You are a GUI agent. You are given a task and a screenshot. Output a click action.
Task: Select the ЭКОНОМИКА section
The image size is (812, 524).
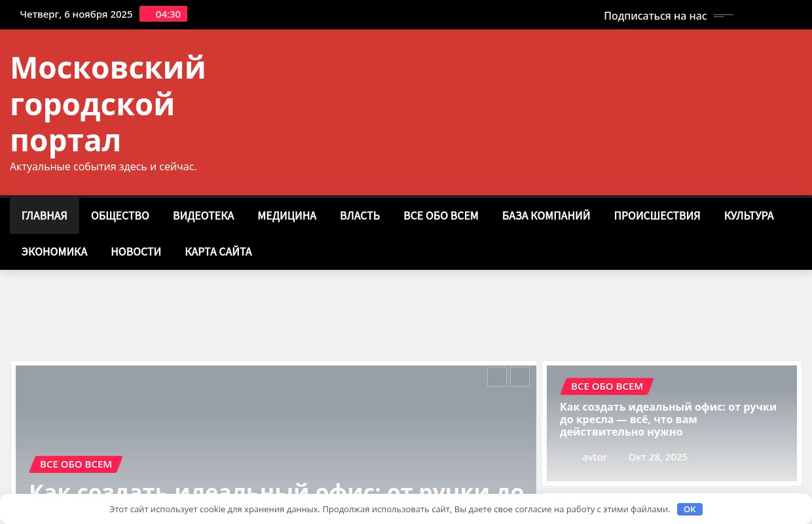click(x=54, y=252)
